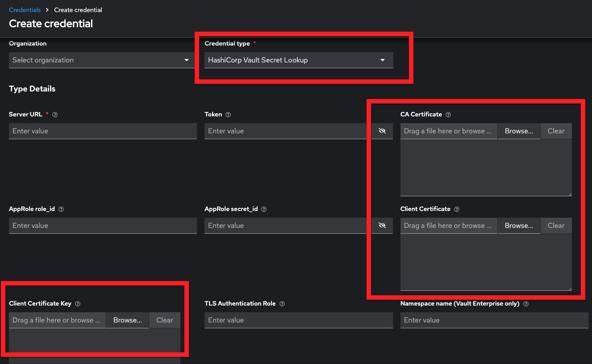Click the Namespace name help icon
592x364 pixels.
tap(526, 304)
